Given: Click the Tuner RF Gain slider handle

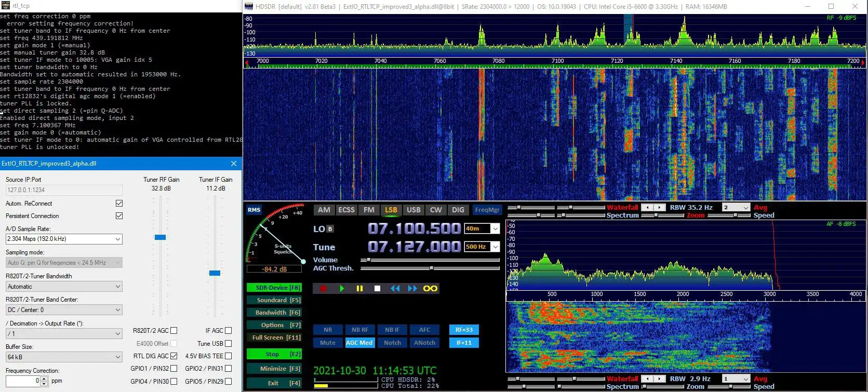Looking at the screenshot, I should coord(161,237).
